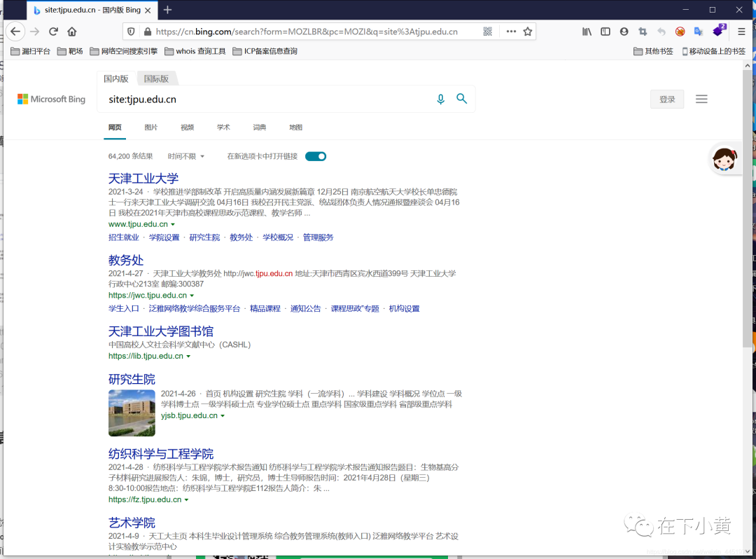Open the 招生就业 sublink
The width and height of the screenshot is (756, 559).
(123, 237)
